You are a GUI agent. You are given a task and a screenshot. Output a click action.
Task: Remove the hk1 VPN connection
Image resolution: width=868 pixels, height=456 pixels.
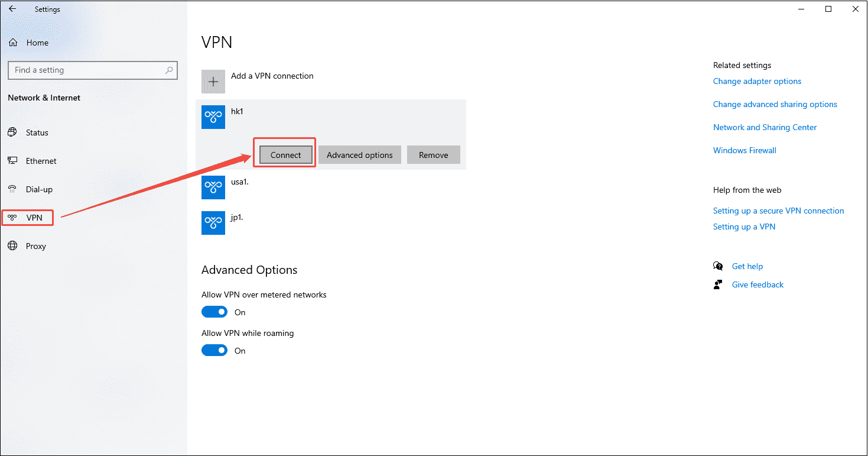tap(433, 154)
